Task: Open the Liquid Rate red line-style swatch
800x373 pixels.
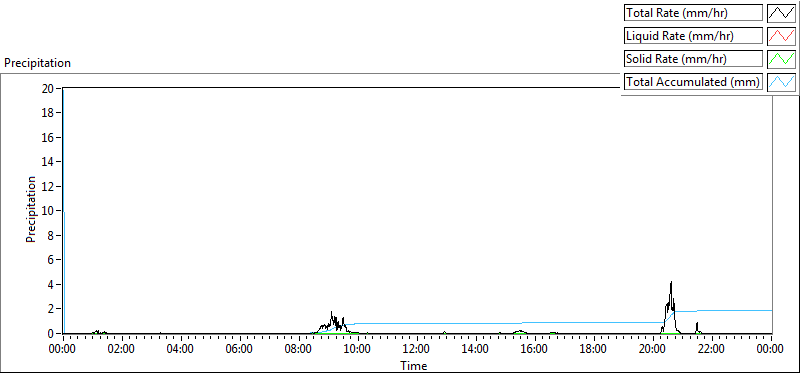Action: pyautogui.click(x=782, y=36)
